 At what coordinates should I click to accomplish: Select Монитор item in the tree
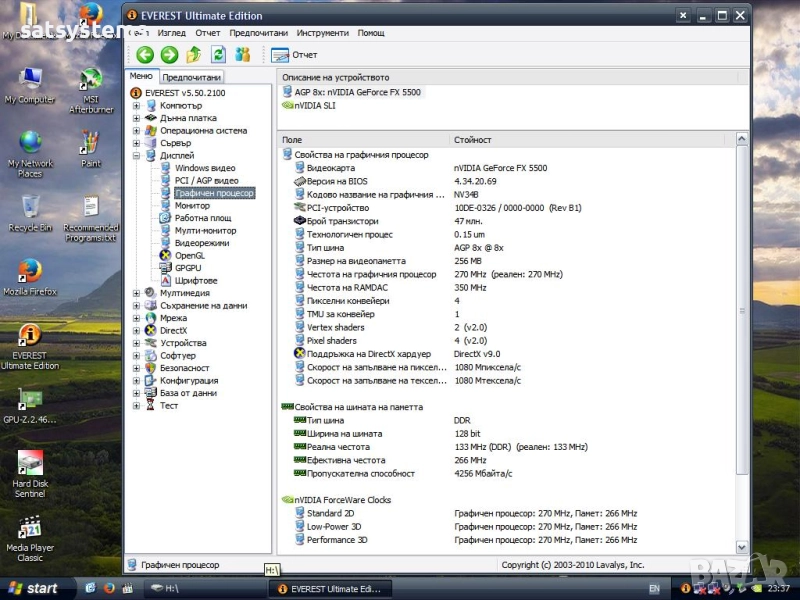coord(192,205)
